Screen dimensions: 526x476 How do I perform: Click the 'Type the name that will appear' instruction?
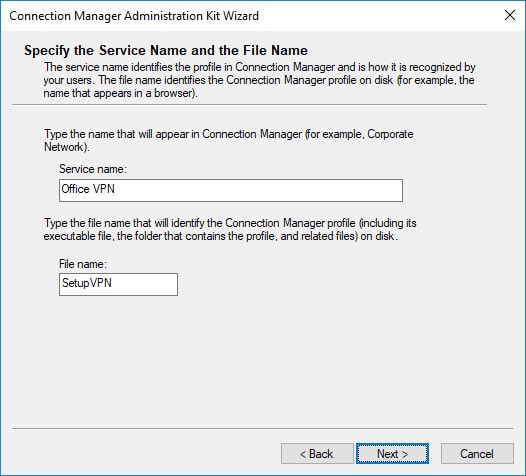(x=228, y=140)
